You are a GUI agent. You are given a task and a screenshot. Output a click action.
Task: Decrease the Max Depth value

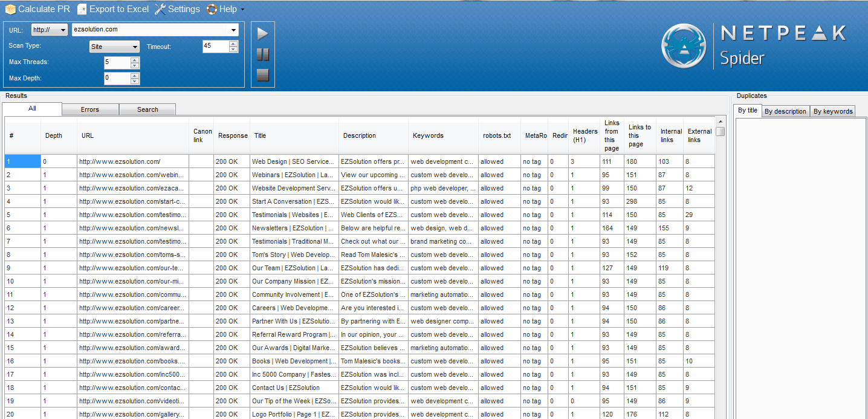135,82
